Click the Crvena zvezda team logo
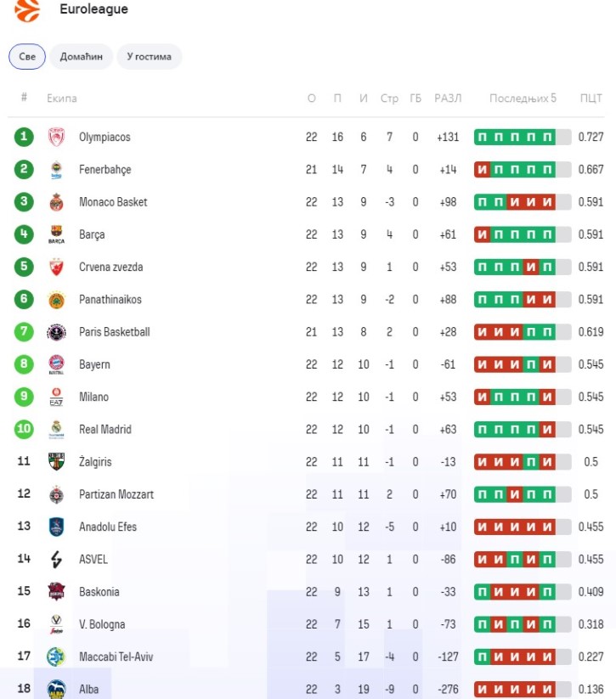616x699 pixels. (x=56, y=267)
